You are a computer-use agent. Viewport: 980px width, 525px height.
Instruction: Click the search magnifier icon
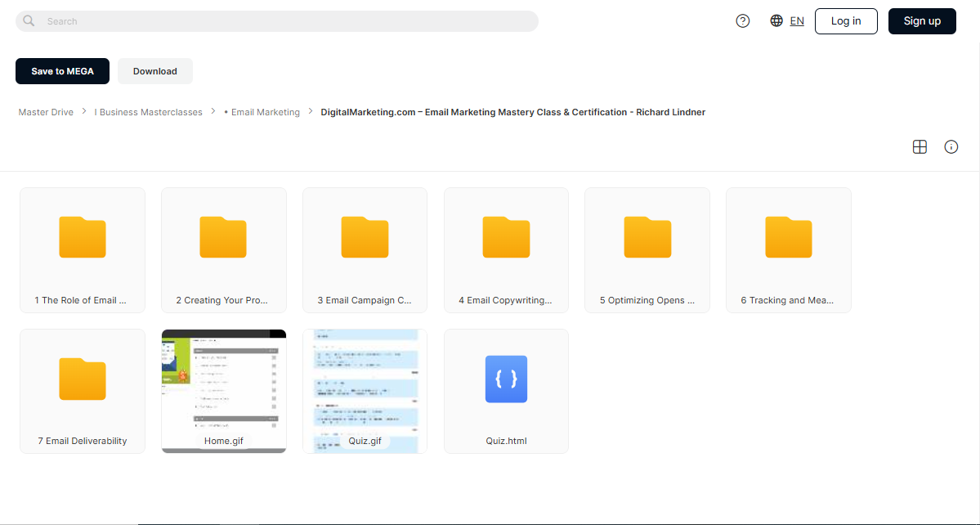click(x=29, y=20)
